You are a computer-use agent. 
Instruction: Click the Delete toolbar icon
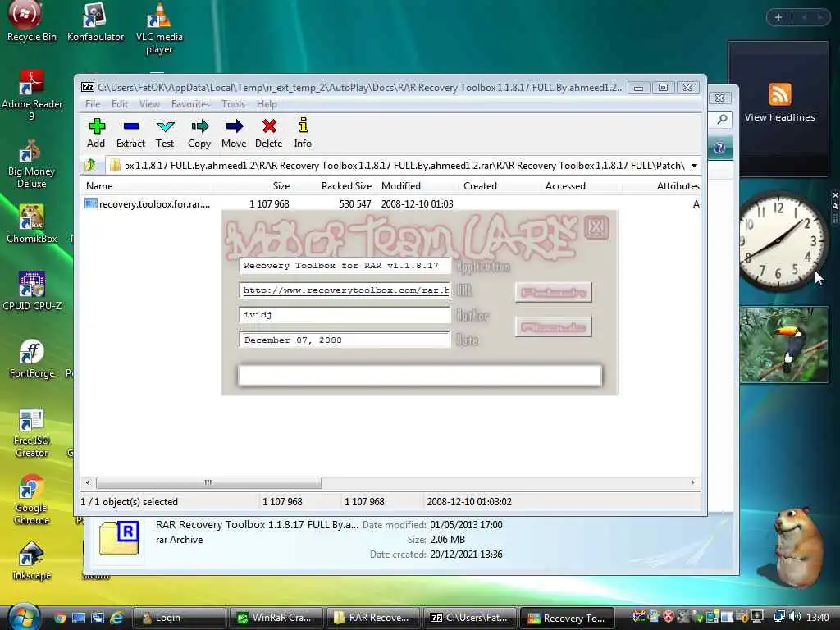click(269, 133)
